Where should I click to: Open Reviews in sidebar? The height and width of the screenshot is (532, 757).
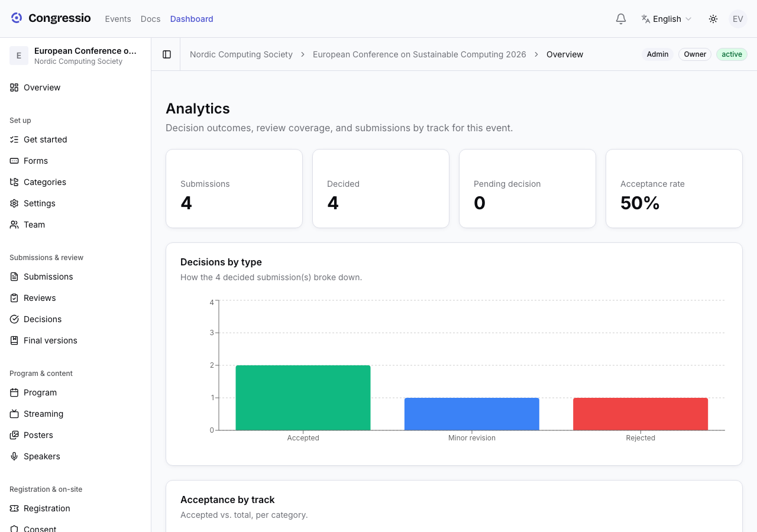pos(75,298)
